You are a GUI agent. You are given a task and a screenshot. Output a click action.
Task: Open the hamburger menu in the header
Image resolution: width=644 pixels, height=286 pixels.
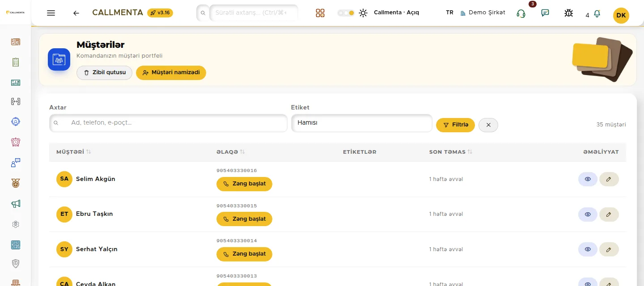51,13
